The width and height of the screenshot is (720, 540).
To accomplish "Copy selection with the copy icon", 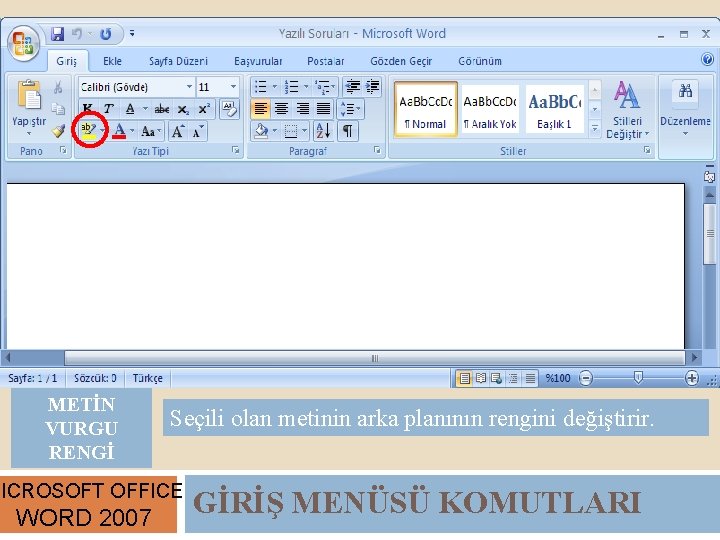I will [58, 109].
